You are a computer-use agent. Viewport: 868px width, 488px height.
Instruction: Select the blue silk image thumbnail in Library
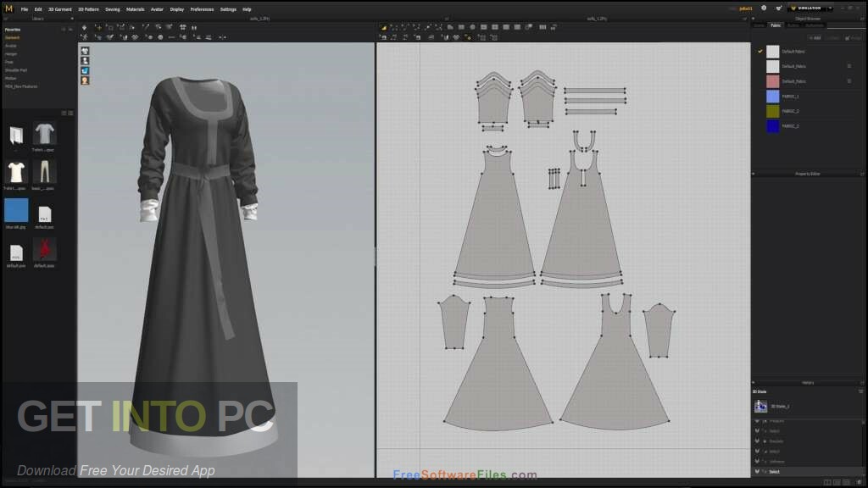point(16,211)
